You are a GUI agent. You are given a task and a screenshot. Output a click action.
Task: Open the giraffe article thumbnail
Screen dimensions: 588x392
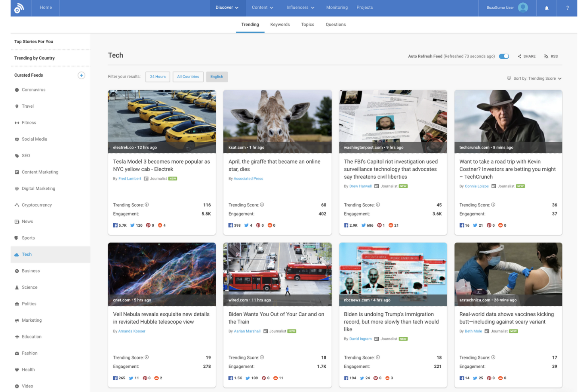[x=277, y=122]
